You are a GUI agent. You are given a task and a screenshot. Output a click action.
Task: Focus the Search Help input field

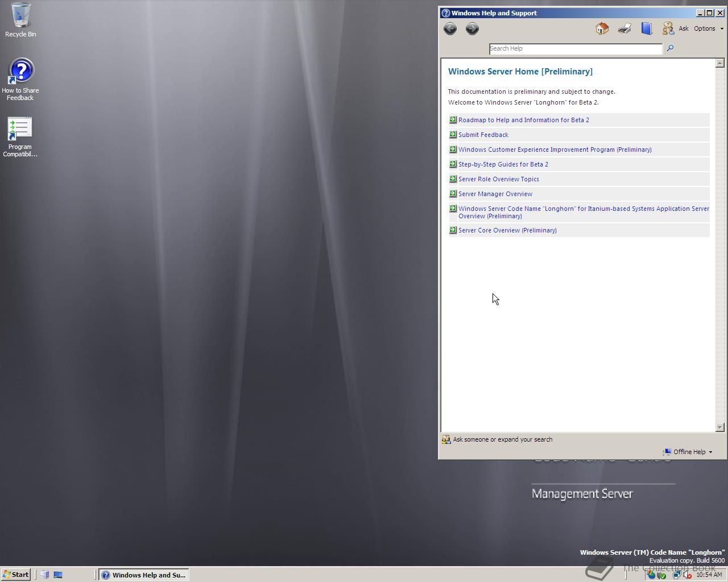(x=576, y=49)
